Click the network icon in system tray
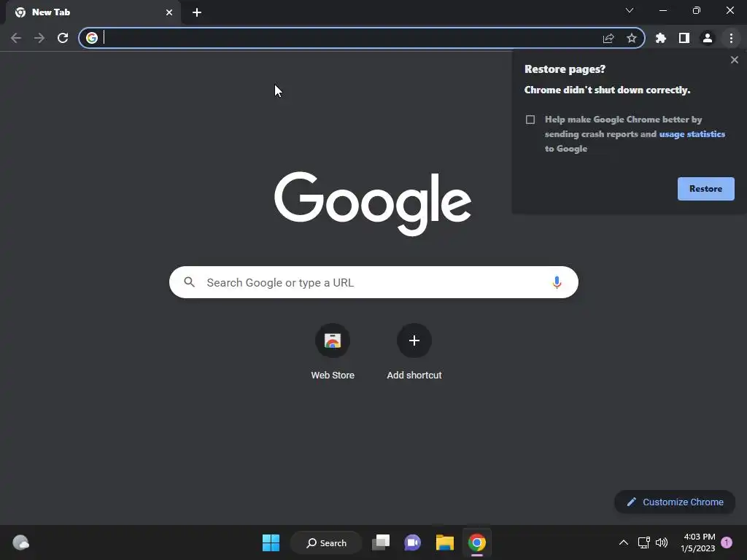This screenshot has height=560, width=747. [x=643, y=542]
